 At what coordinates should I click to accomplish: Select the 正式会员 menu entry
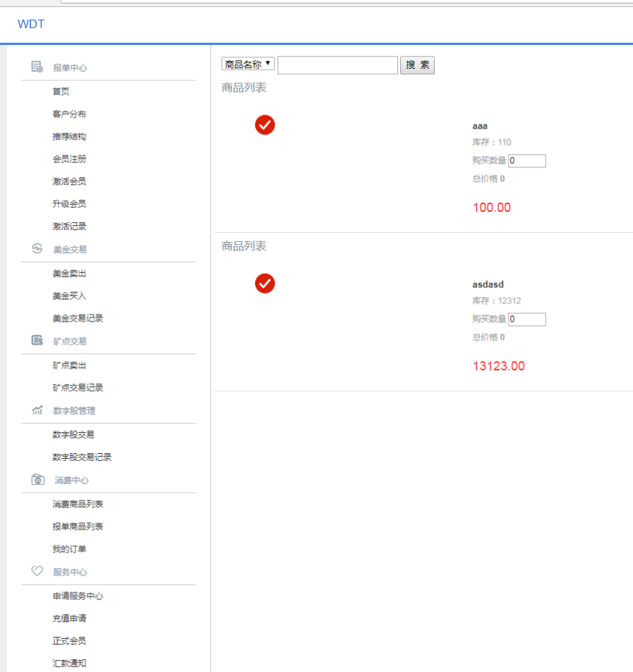[x=69, y=641]
